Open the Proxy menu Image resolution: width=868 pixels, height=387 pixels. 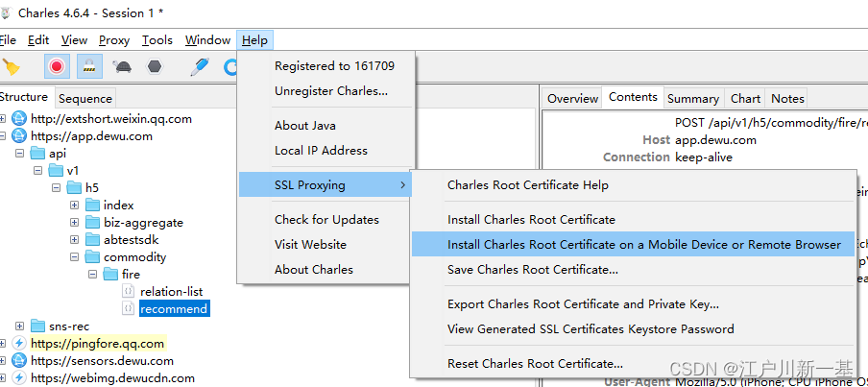point(114,40)
